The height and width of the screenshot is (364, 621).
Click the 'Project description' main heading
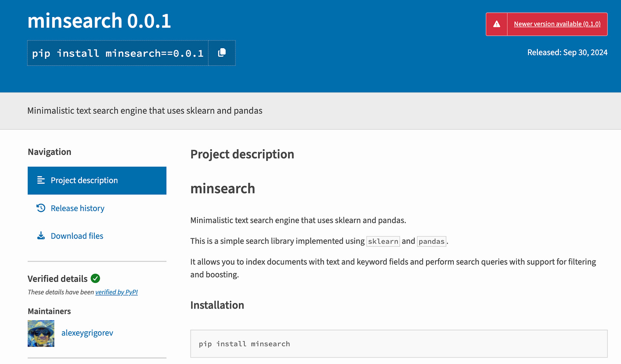(x=242, y=154)
